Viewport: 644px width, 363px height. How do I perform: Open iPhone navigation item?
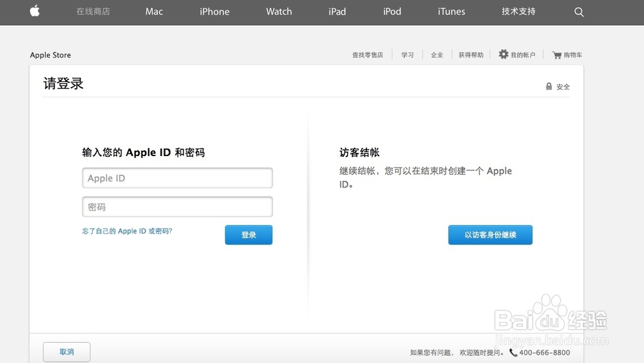click(214, 12)
